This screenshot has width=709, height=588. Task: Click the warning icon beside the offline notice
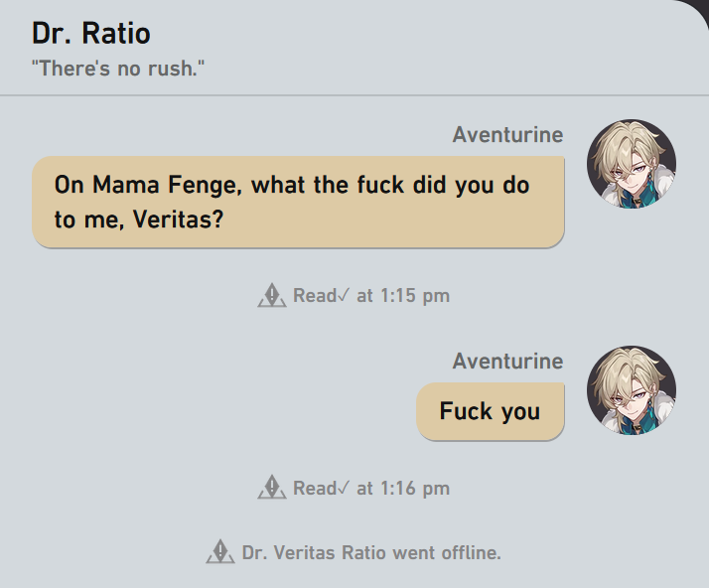(220, 552)
